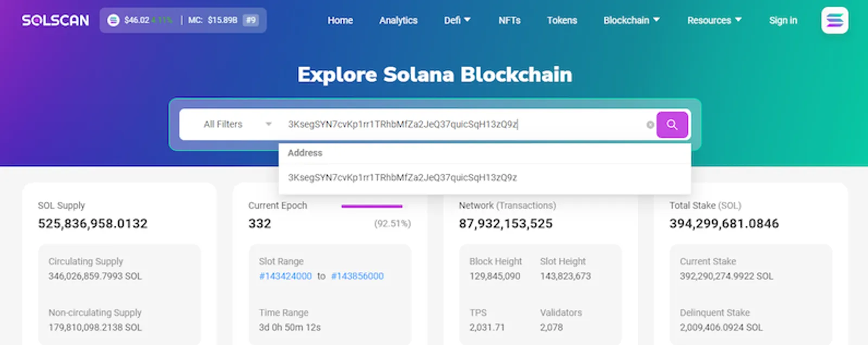
Task: Click the TPS value 2,031.71
Action: pos(487,328)
